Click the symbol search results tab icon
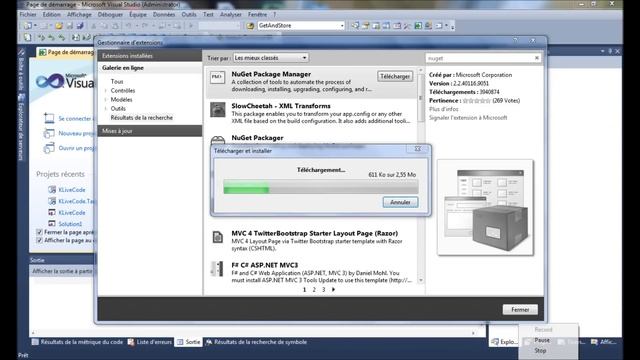The width and height of the screenshot is (640, 360). 209,342
